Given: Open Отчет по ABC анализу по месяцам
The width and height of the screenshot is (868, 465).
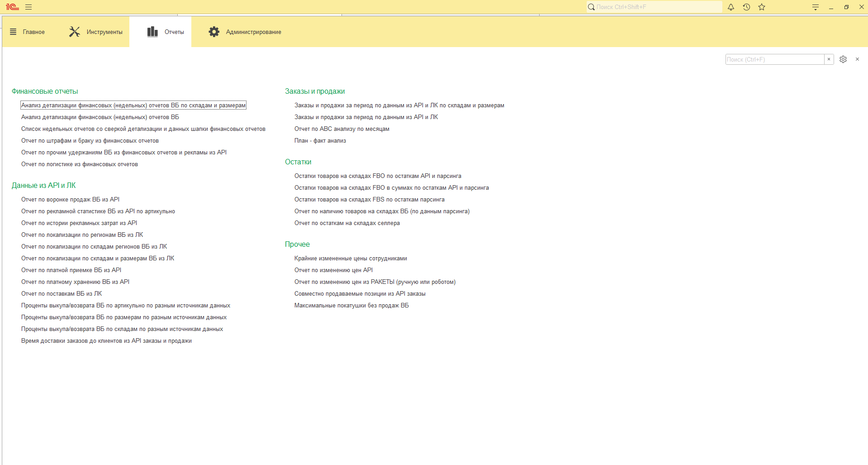Looking at the screenshot, I should click(342, 129).
